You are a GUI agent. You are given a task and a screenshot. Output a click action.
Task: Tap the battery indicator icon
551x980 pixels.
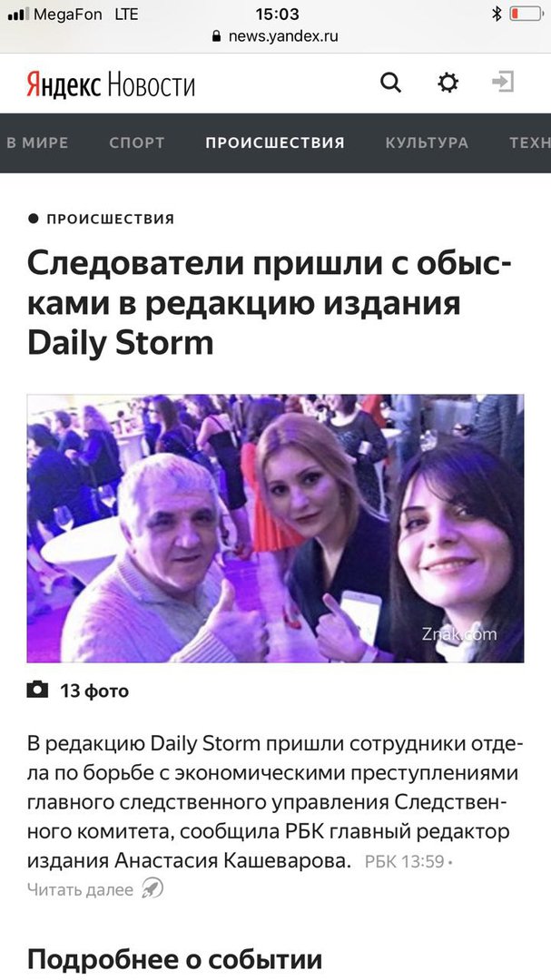coord(526,14)
